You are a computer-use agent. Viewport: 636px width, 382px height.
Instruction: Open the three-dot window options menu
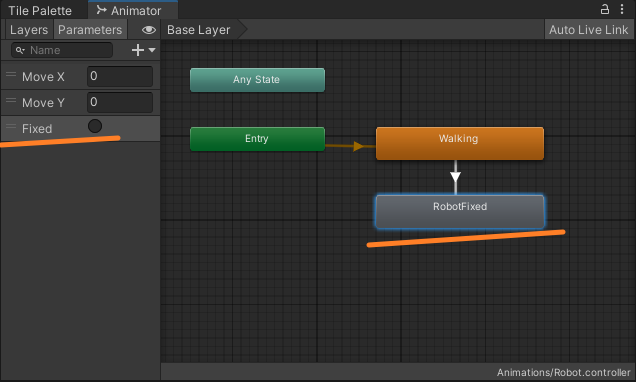tap(622, 9)
